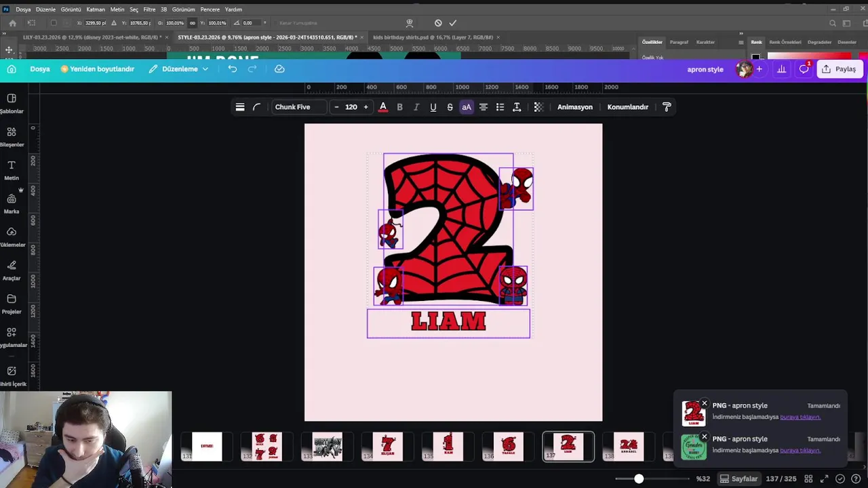The image size is (868, 488).
Task: Open the Yüklemeler sidebar panel
Action: point(12,237)
